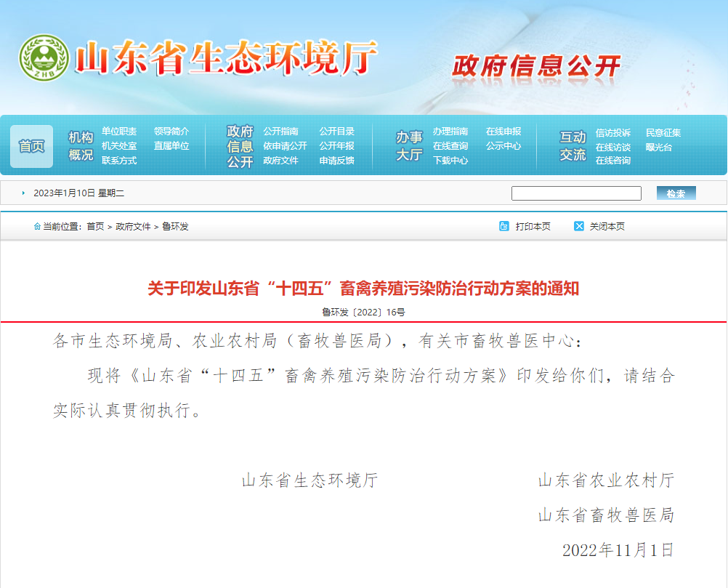728x588 pixels.
Task: Click the Shandong environment department logo emblem
Action: (44, 59)
